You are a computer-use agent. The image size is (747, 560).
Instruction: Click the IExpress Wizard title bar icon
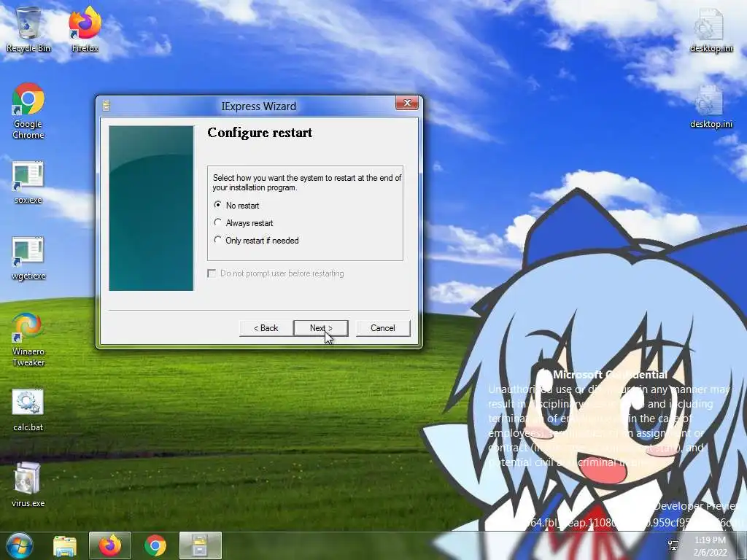click(x=107, y=106)
